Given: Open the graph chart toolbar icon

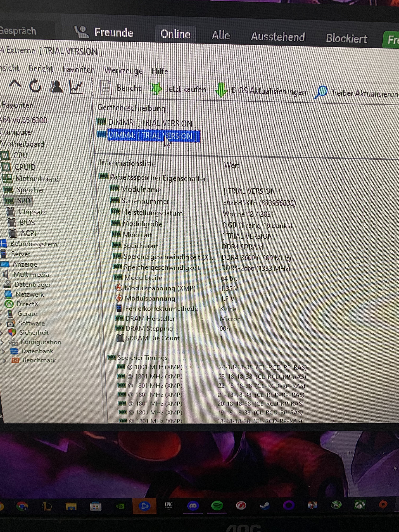Looking at the screenshot, I should tap(76, 87).
